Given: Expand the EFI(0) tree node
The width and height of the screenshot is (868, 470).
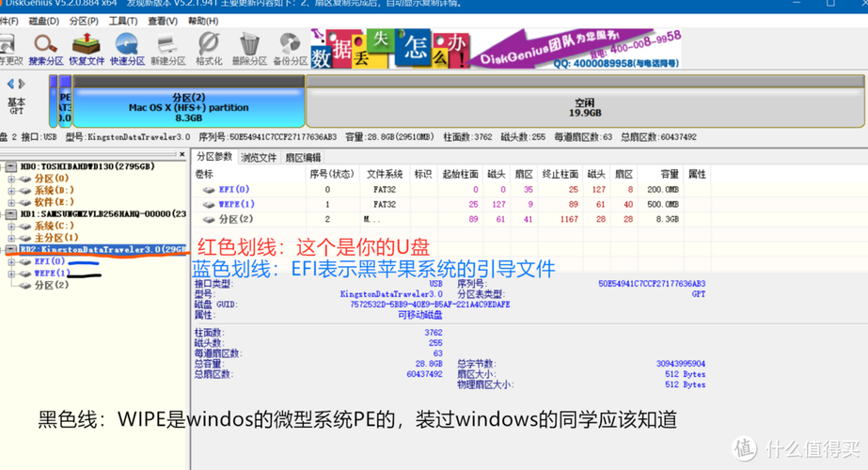Looking at the screenshot, I should click(x=11, y=261).
